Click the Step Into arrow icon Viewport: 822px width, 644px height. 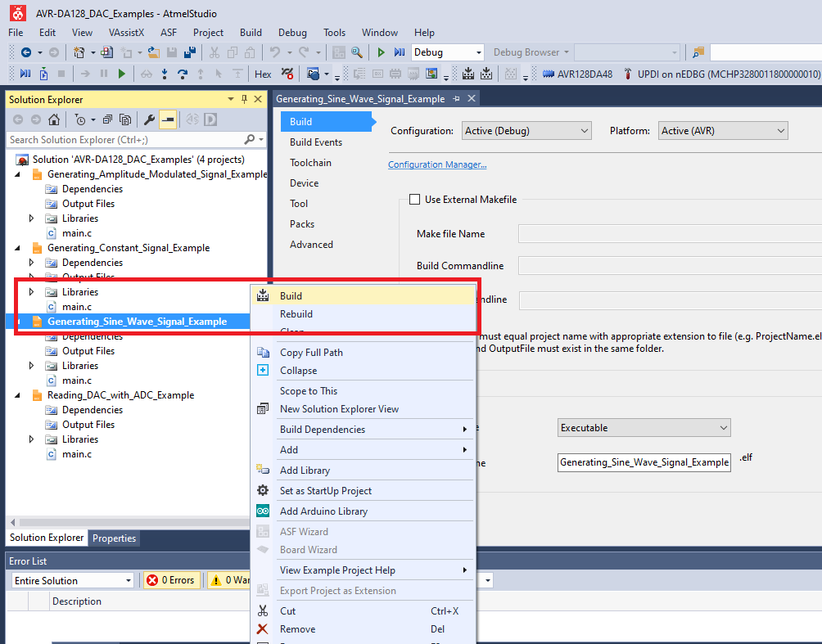coord(165,74)
